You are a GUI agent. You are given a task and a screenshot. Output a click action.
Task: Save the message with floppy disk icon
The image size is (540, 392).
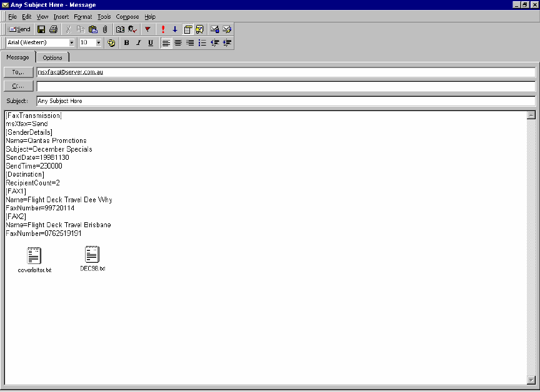tap(41, 29)
